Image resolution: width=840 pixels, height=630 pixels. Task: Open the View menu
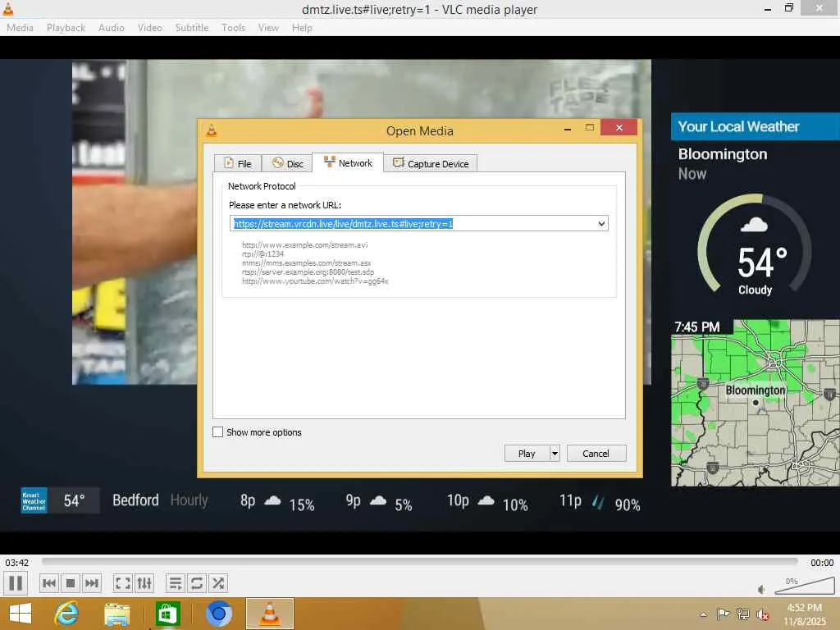(268, 27)
